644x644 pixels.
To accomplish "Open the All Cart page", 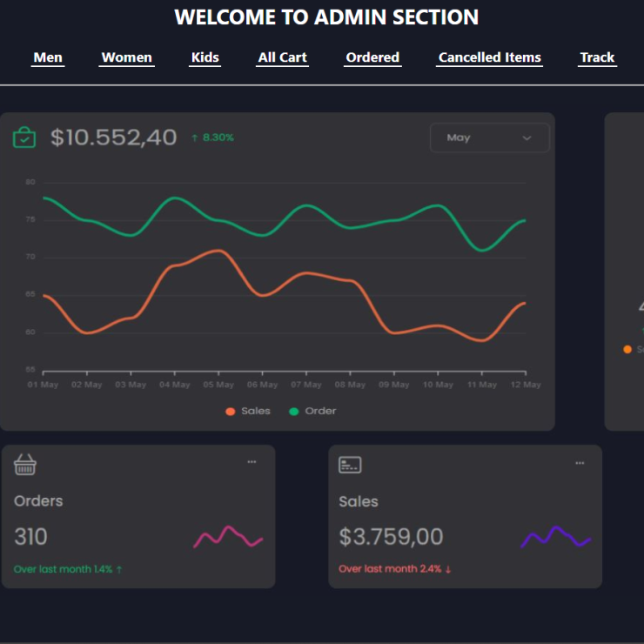I will click(283, 57).
